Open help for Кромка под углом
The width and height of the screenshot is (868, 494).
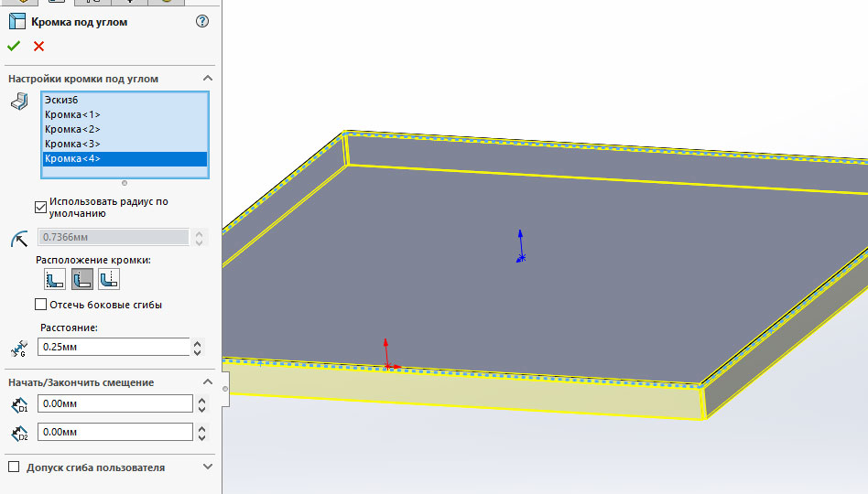tap(202, 22)
